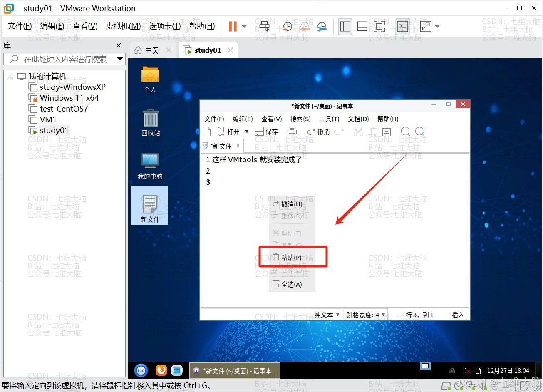Choose 全选(A) from the context menu
This screenshot has height=392, width=543.
[292, 285]
